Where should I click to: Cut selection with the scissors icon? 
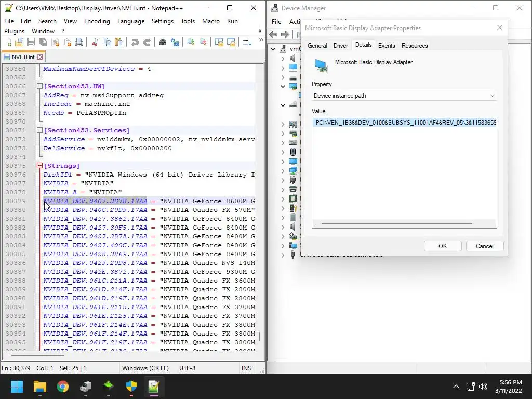tap(95, 43)
